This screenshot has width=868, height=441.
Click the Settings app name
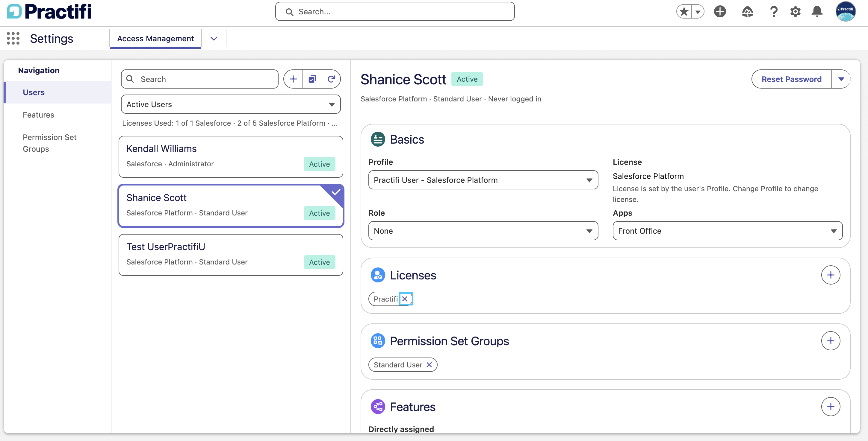[x=52, y=39]
